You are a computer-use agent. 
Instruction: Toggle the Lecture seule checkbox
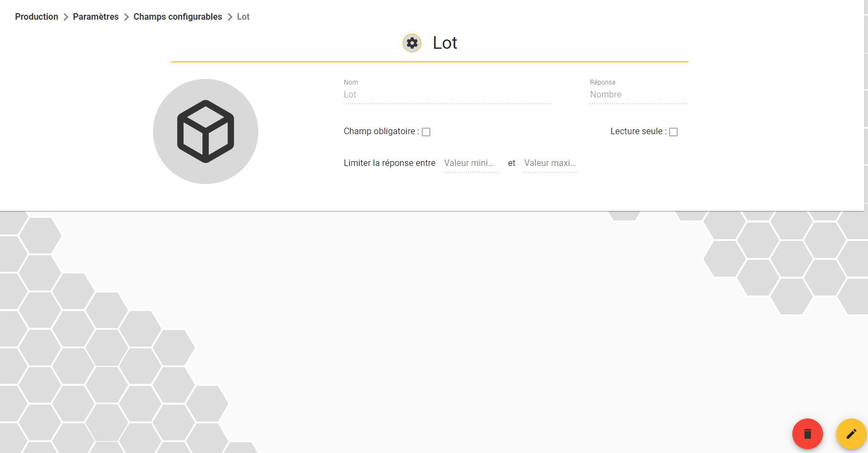(673, 132)
